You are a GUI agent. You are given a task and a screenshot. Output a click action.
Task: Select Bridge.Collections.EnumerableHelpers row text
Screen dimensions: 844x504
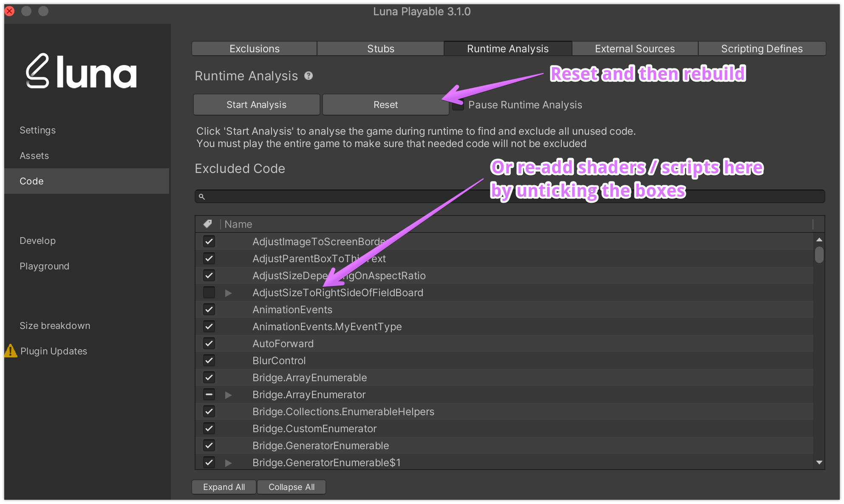[x=343, y=411]
